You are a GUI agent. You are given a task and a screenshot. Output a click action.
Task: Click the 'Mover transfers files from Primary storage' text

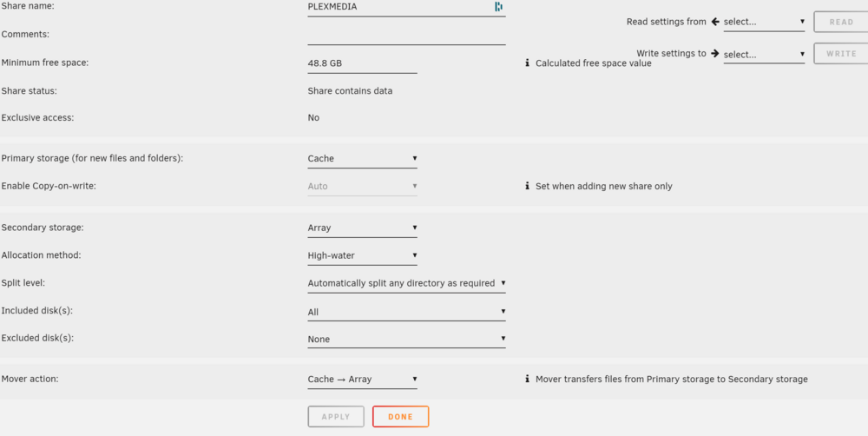click(x=672, y=379)
